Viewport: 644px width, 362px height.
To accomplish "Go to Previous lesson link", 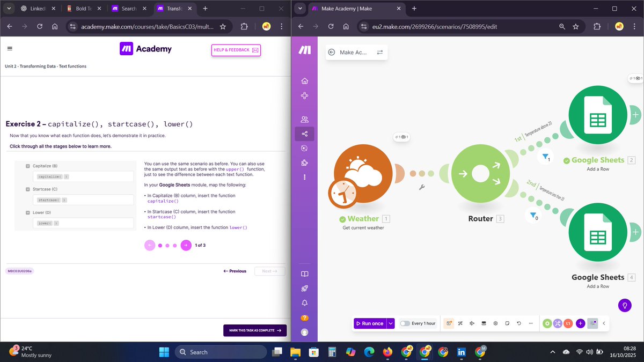I will (235, 271).
